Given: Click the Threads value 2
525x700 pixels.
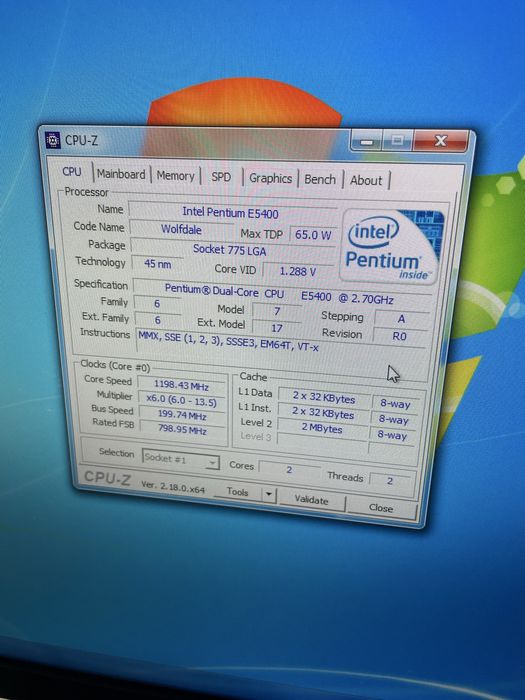Looking at the screenshot, I should [391, 480].
